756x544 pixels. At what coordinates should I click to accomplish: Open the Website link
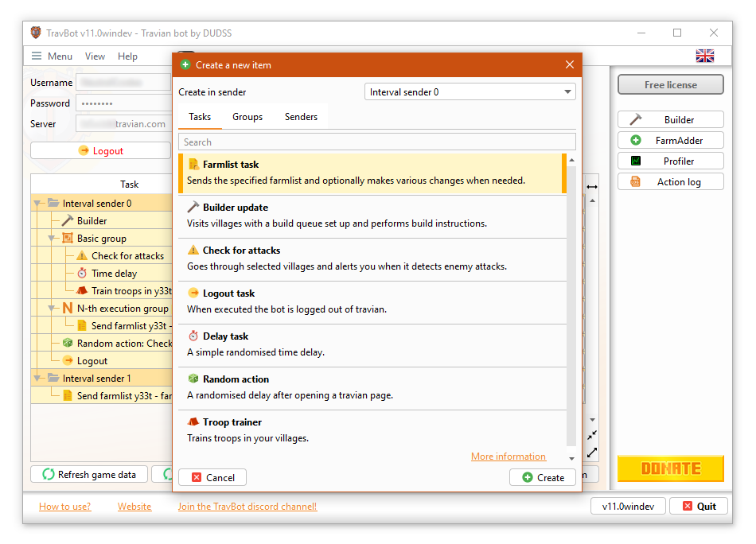coord(134,507)
